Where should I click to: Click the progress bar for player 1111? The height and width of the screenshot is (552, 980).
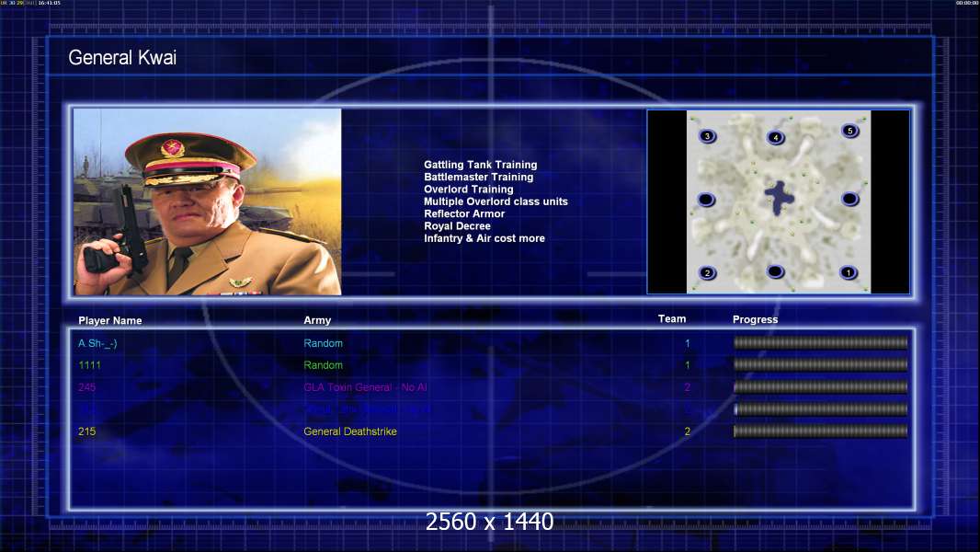click(x=821, y=364)
